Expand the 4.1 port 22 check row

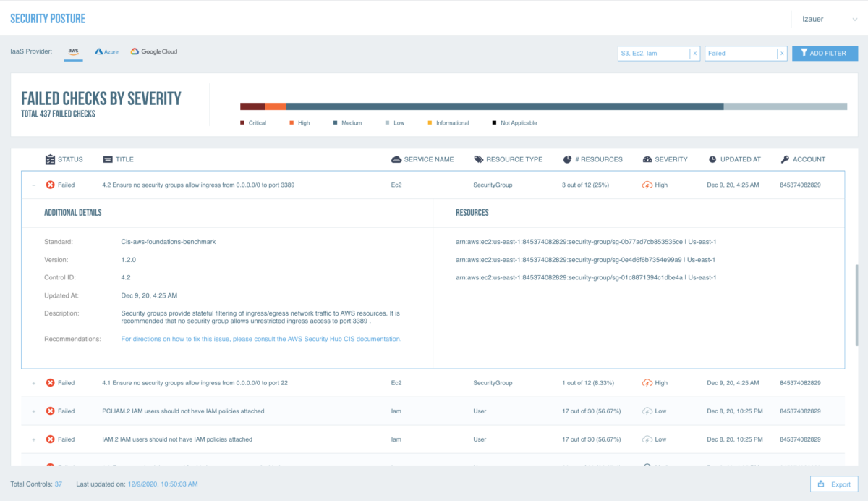point(33,383)
